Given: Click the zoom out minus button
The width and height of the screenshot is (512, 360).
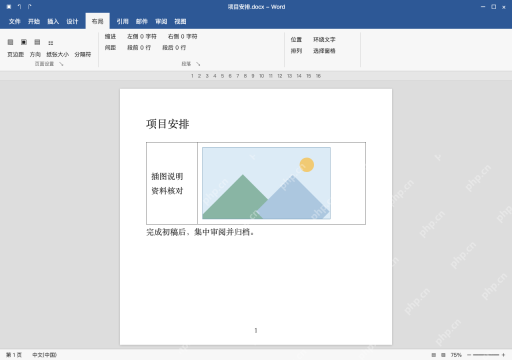Looking at the screenshot, I should 469,355.
